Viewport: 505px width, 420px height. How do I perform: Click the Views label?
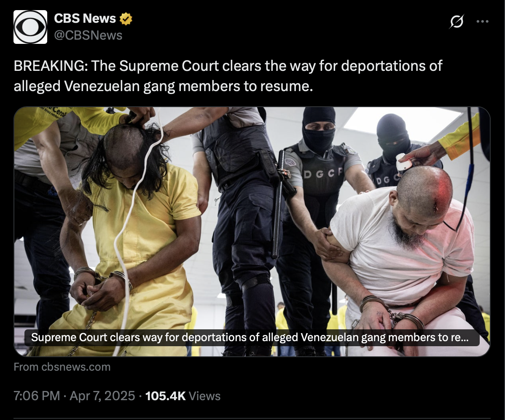[x=204, y=396]
